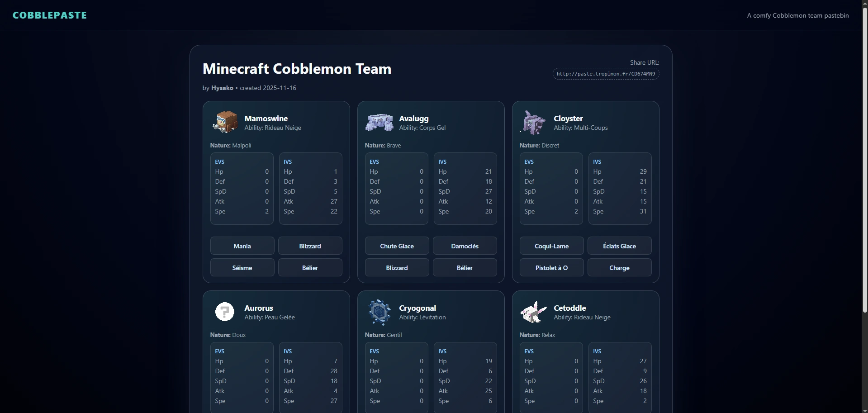This screenshot has width=868, height=413.
Task: Choose Cloyster's Coqui-Lame move
Action: [x=551, y=246]
